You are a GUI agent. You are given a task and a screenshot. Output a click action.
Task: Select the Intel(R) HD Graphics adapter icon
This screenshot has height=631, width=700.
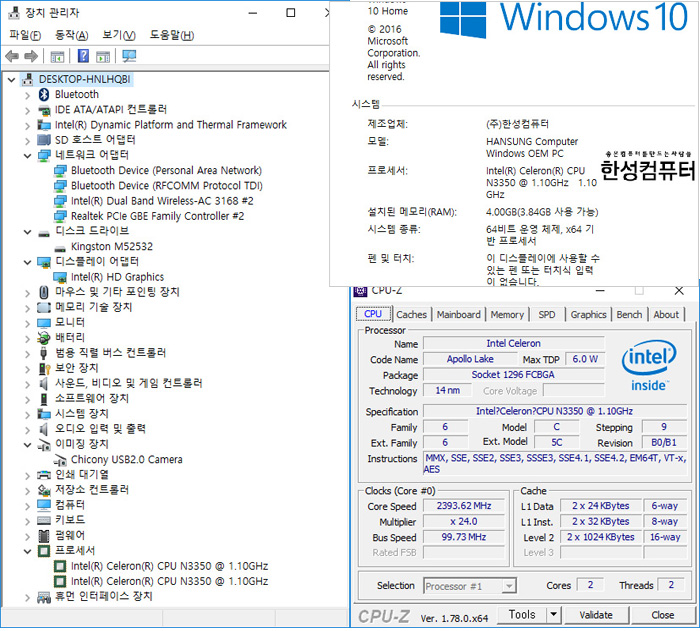pyautogui.click(x=60, y=278)
